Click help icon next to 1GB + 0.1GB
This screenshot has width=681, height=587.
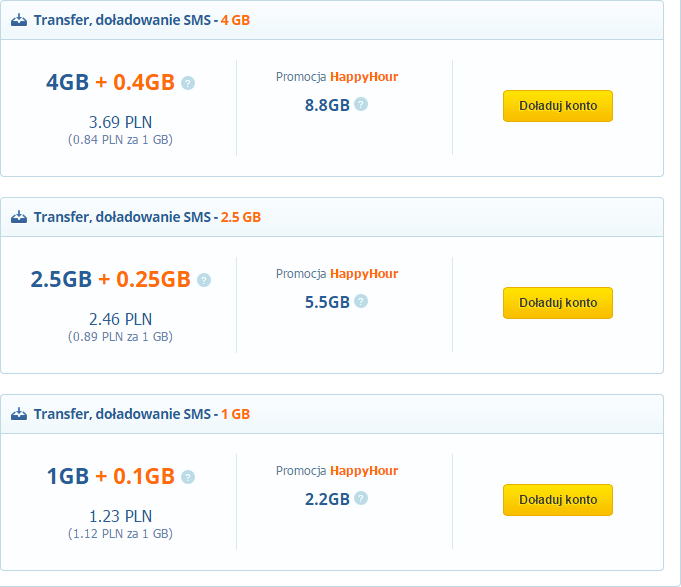point(188,477)
